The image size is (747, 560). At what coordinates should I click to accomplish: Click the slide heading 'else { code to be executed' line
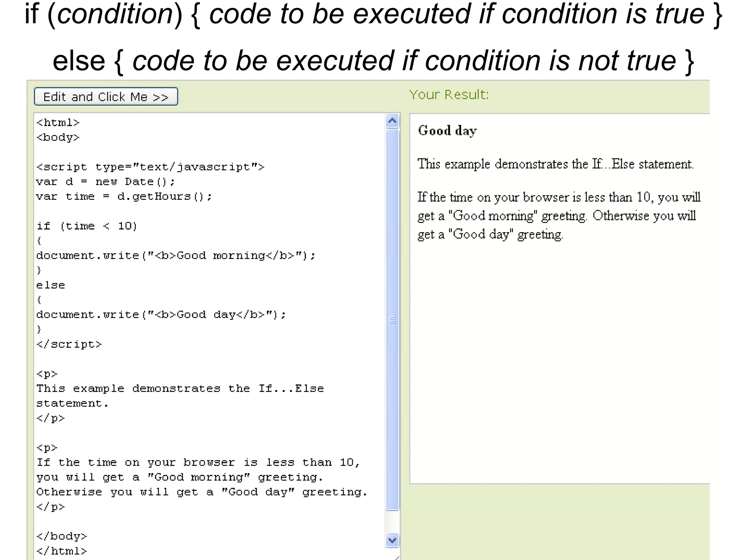pos(373,61)
